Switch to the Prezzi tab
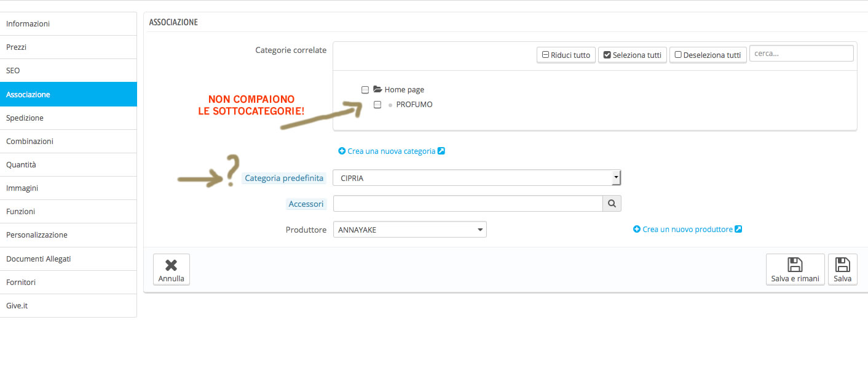 [68, 47]
